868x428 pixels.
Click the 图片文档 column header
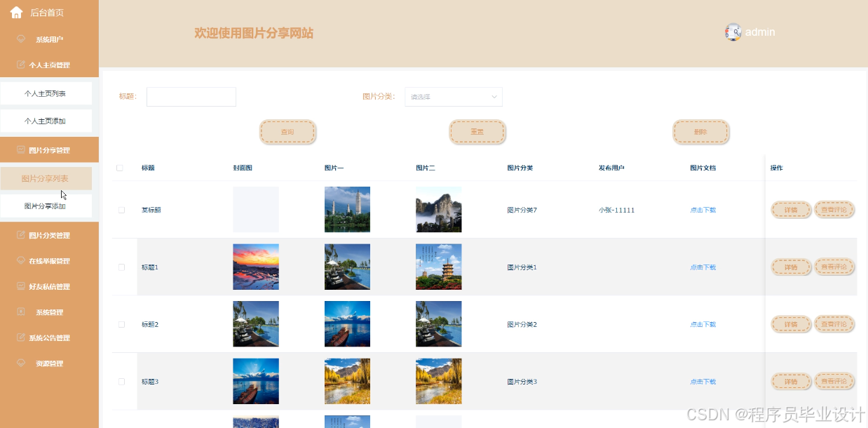(703, 168)
